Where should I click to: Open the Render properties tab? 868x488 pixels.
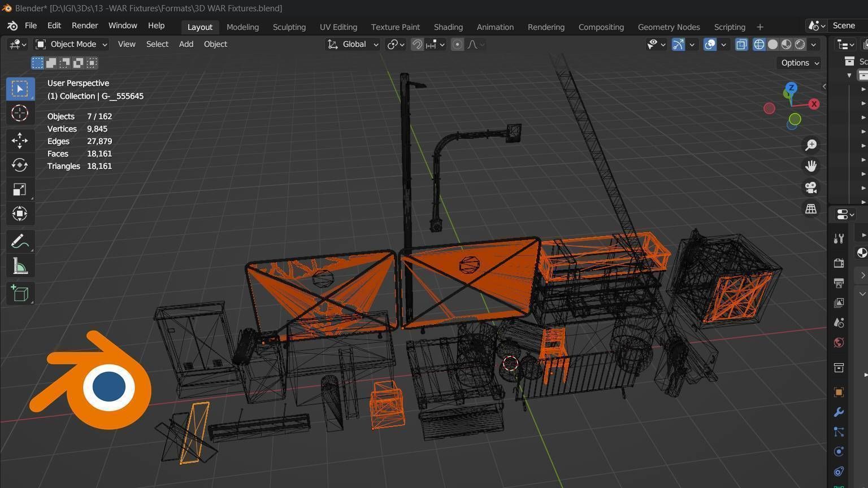[839, 263]
